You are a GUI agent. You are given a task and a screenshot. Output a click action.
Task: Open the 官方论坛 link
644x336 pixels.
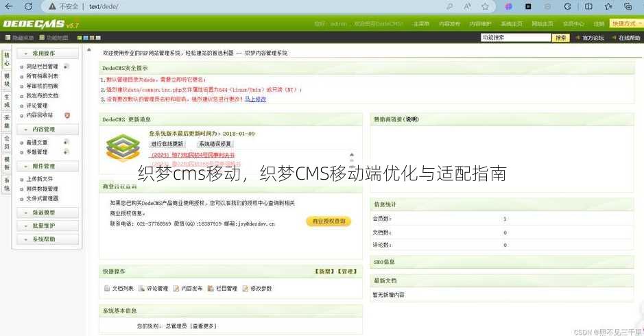point(593,38)
